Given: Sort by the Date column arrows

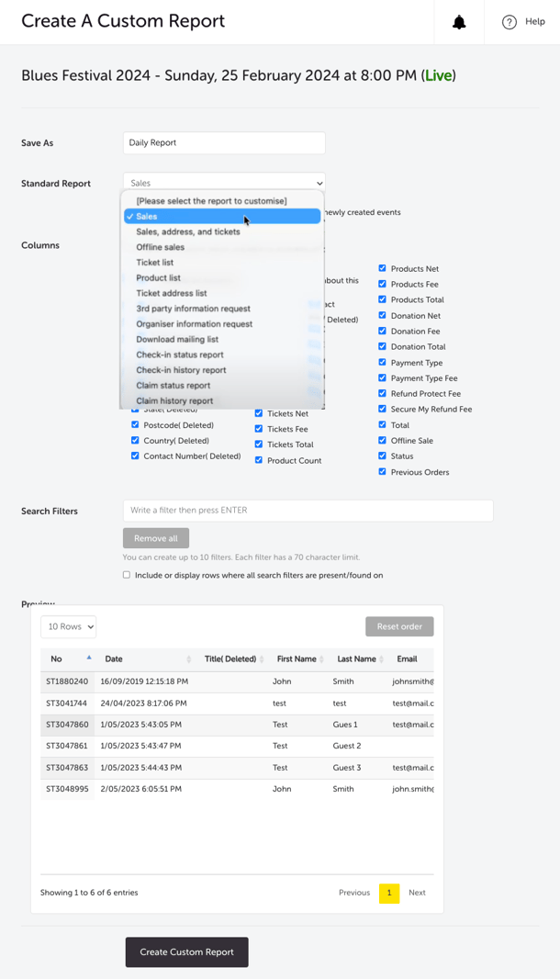Looking at the screenshot, I should pos(188,659).
